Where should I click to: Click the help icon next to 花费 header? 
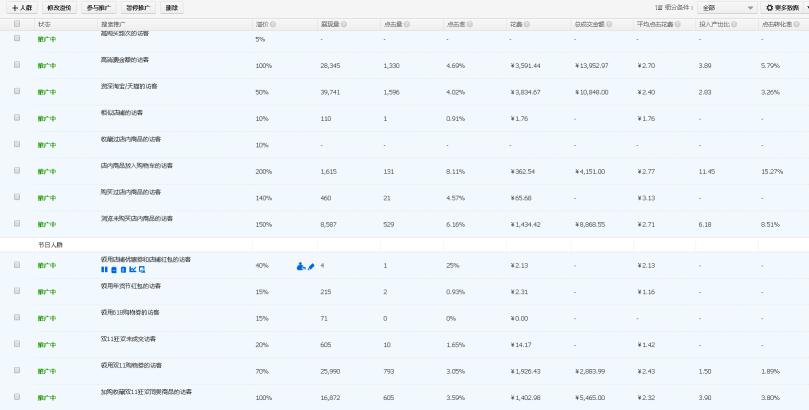tap(529, 23)
